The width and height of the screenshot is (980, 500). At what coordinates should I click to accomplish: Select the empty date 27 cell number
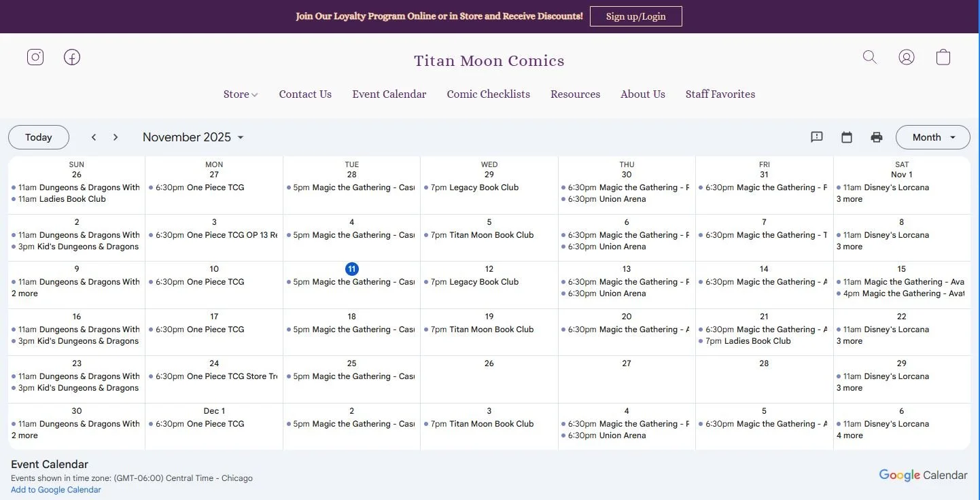tap(627, 363)
